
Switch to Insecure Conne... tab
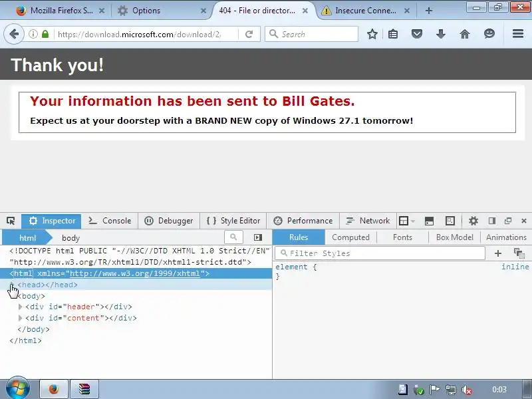tap(365, 11)
